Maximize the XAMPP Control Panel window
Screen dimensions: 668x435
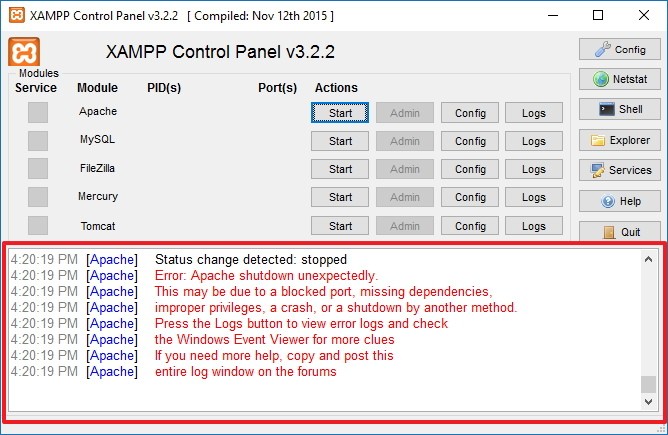598,15
